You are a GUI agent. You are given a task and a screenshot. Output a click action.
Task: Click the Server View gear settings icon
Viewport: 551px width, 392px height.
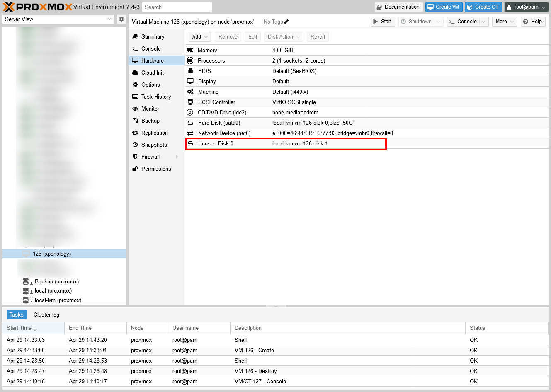coord(121,19)
